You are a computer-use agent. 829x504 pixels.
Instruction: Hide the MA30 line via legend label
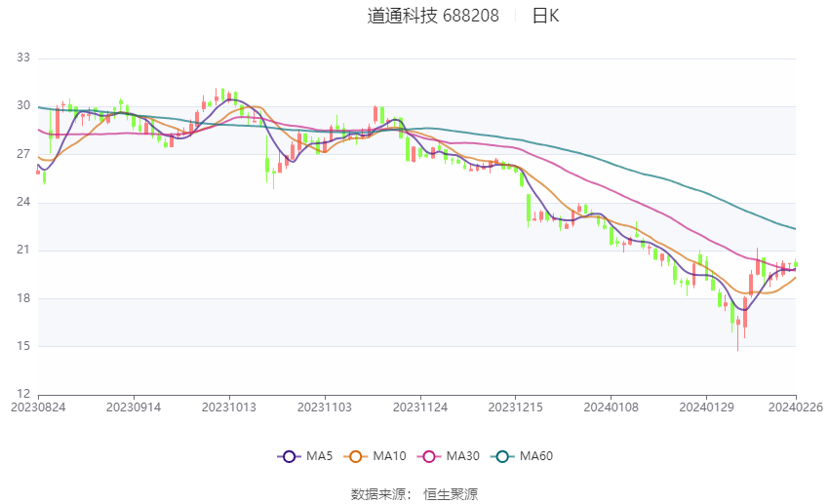(462, 456)
